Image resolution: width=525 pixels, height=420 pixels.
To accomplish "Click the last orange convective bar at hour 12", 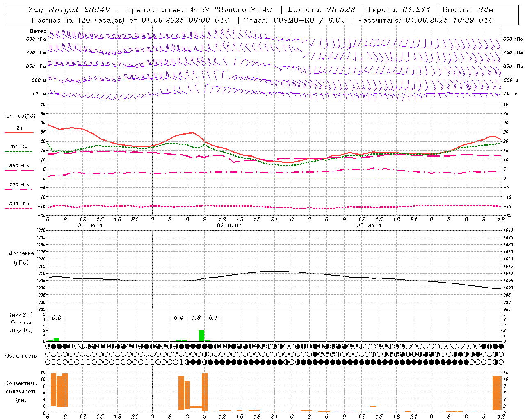I will coord(497,393).
